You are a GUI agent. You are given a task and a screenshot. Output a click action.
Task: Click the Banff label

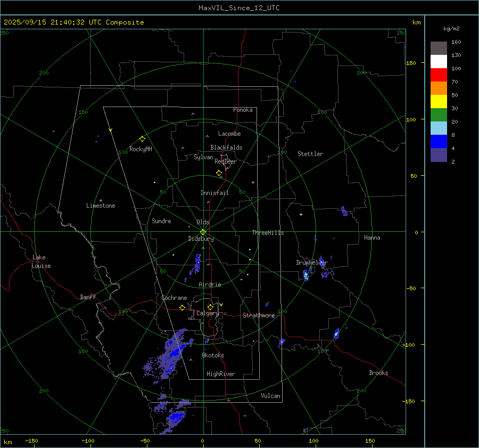(x=88, y=297)
